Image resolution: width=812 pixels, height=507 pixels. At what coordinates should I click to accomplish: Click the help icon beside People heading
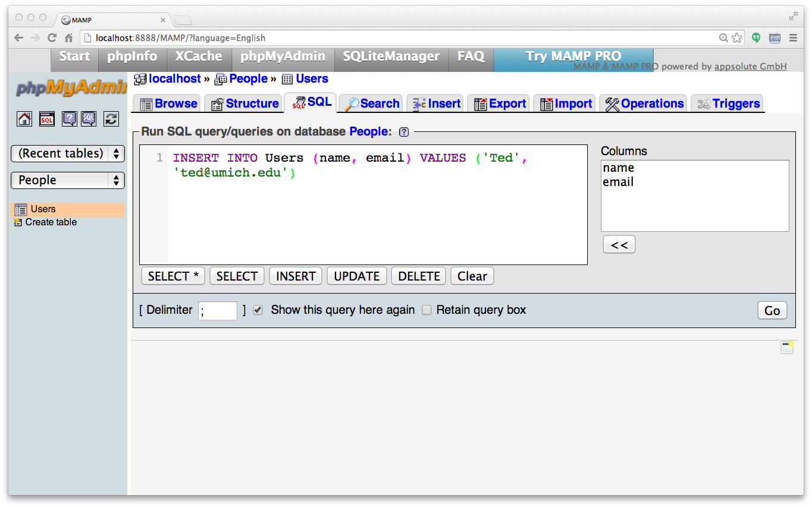(x=404, y=132)
